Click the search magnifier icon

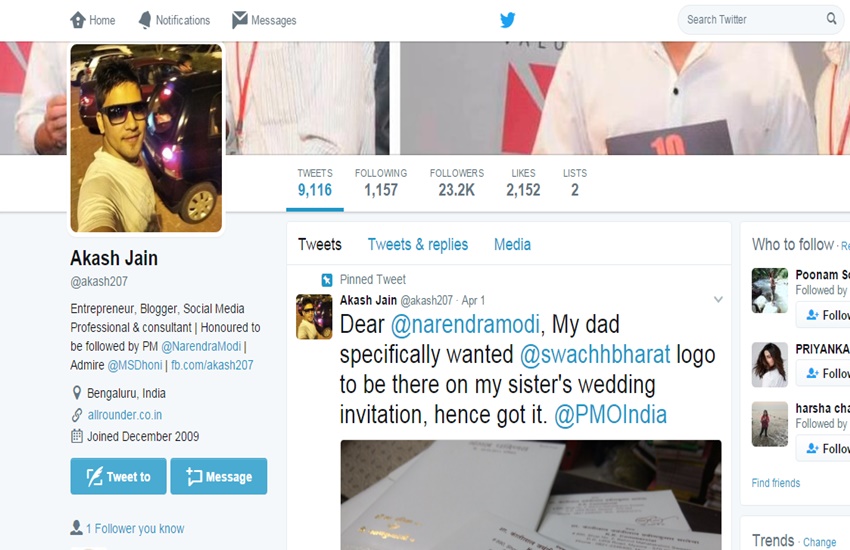[831, 19]
